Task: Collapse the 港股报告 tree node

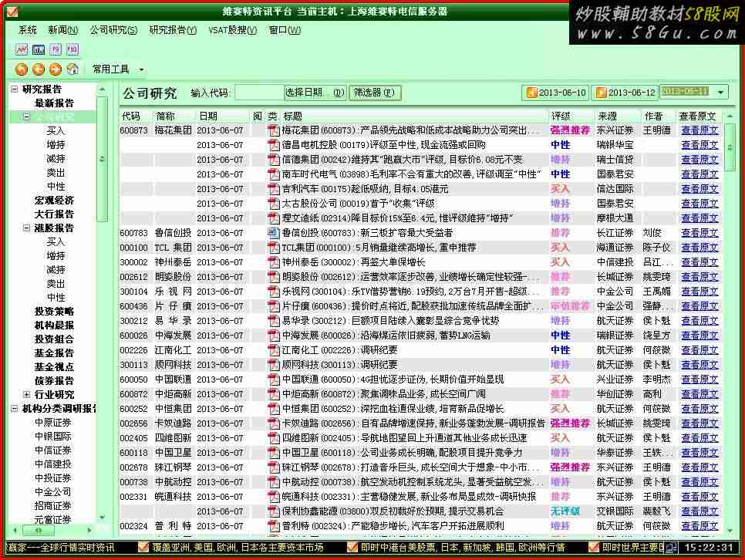Action: (x=26, y=228)
